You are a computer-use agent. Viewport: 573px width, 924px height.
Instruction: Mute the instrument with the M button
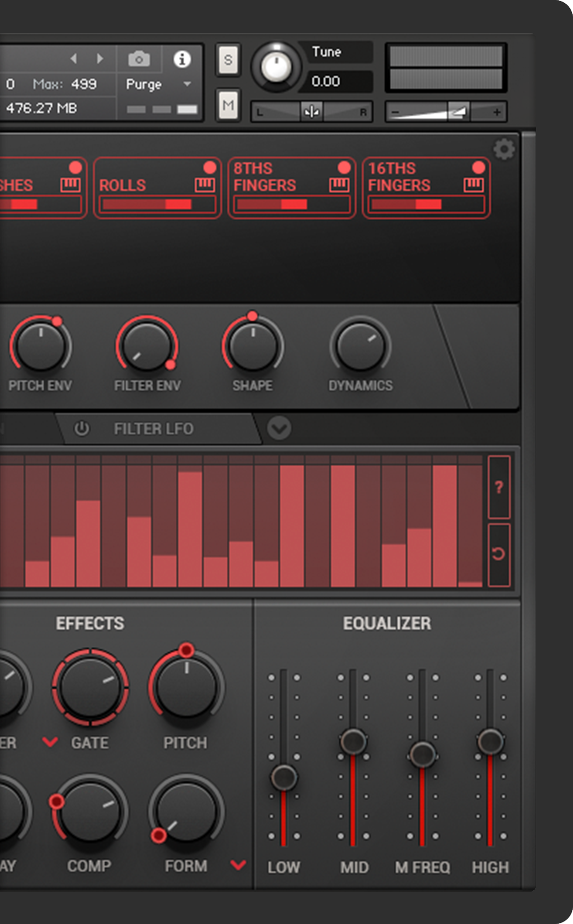pos(228,105)
